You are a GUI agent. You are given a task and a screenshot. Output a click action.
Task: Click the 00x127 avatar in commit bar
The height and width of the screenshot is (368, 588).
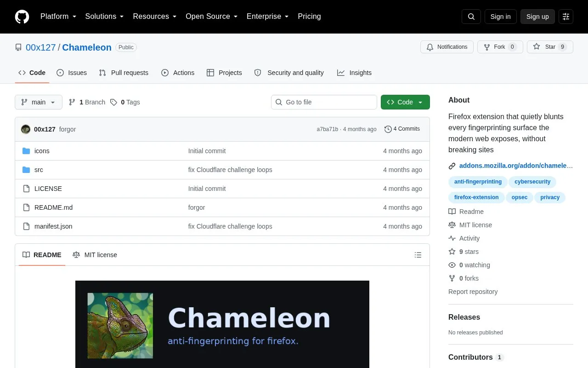pos(26,129)
